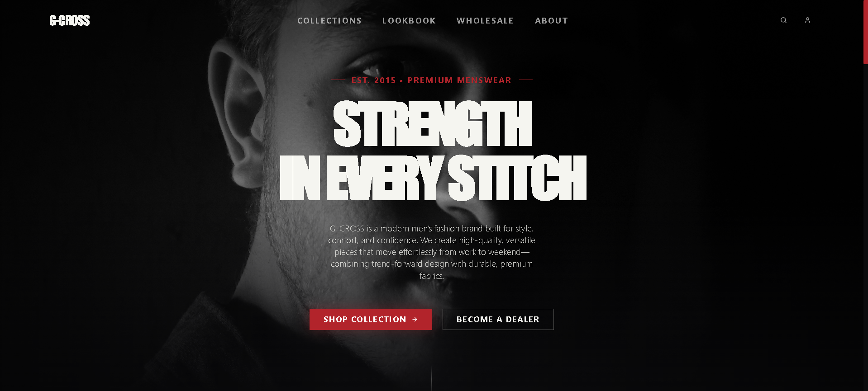Click the arrow inside Shop Collection button
Image resolution: width=868 pixels, height=391 pixels.
415,320
